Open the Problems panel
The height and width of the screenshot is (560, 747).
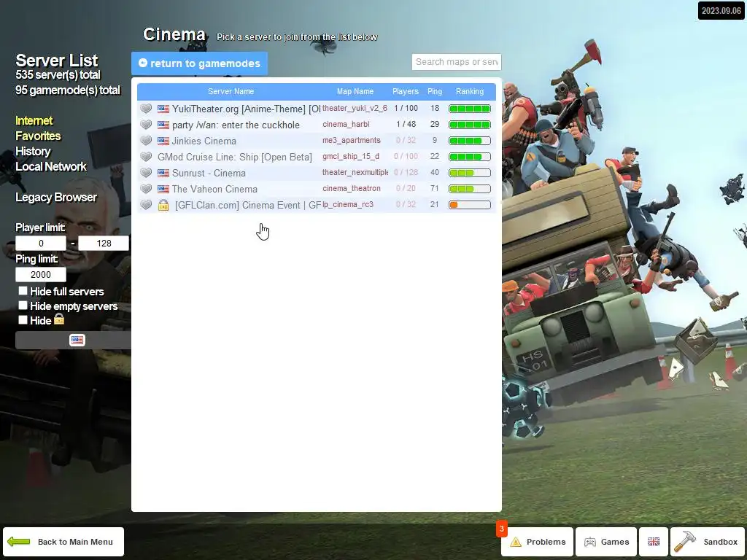coord(538,542)
